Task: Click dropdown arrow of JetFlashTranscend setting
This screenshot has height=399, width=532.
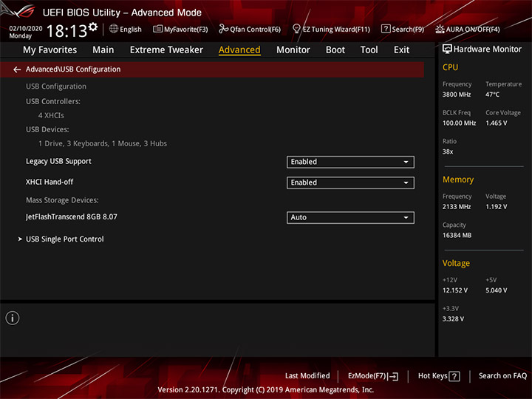Action: pyautogui.click(x=406, y=217)
